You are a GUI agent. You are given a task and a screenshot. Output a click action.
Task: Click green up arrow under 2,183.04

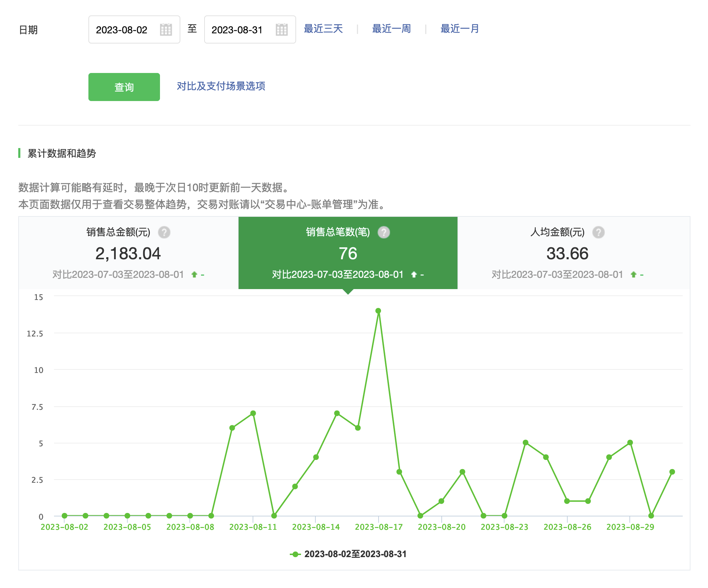click(x=194, y=275)
